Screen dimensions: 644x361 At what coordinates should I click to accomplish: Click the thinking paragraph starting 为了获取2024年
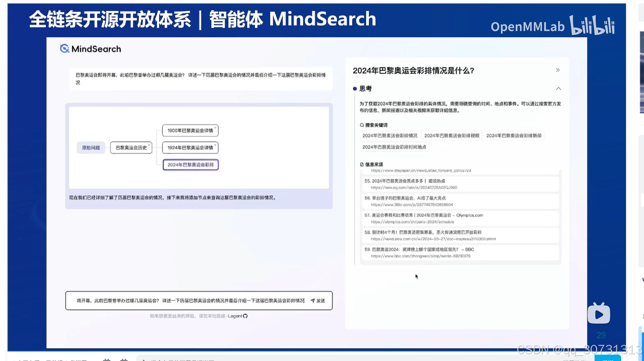(x=460, y=107)
